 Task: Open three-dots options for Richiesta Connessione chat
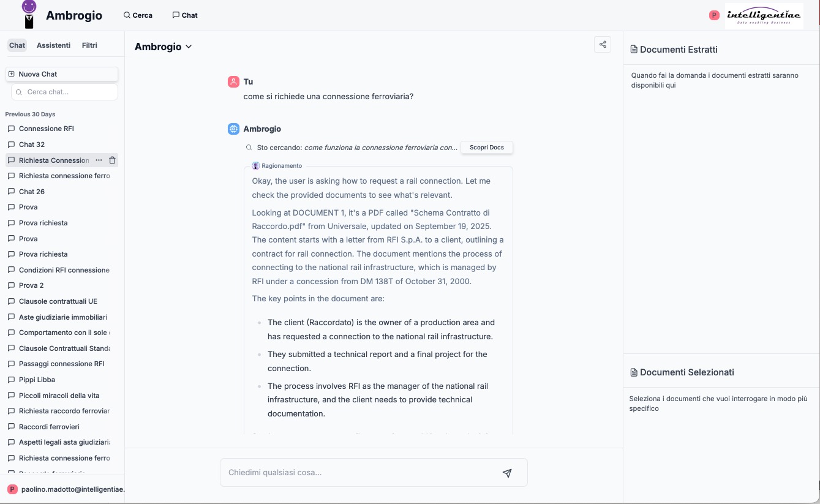[x=99, y=160]
